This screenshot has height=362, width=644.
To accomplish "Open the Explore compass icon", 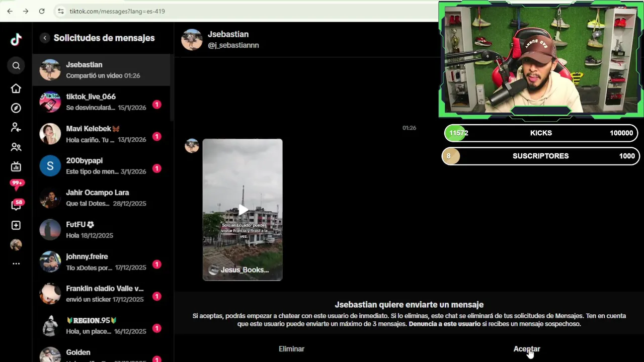I will click(x=16, y=108).
